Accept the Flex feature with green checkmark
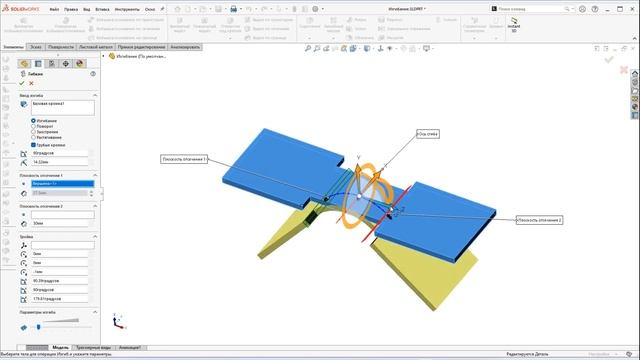The height and width of the screenshot is (360, 640). (22, 83)
